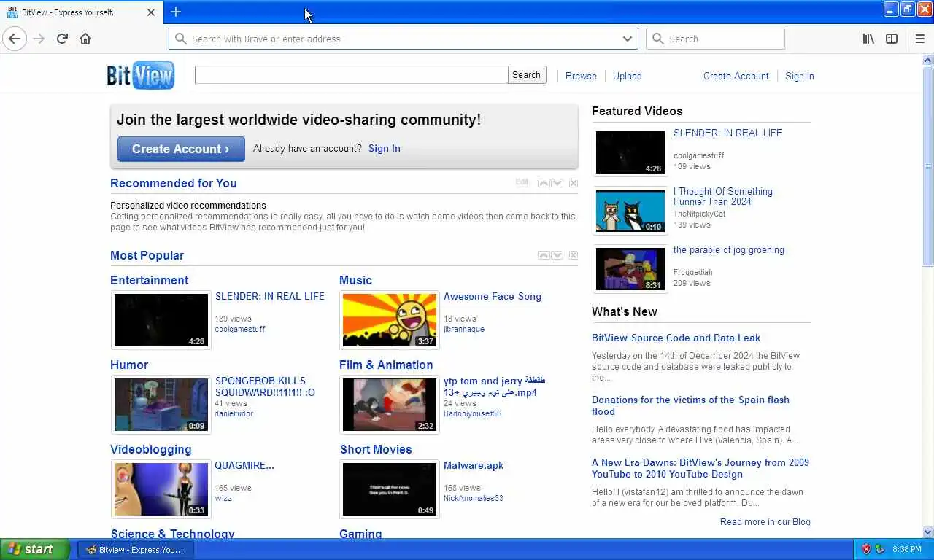Click the BitView logo
934x560 pixels.
(141, 75)
